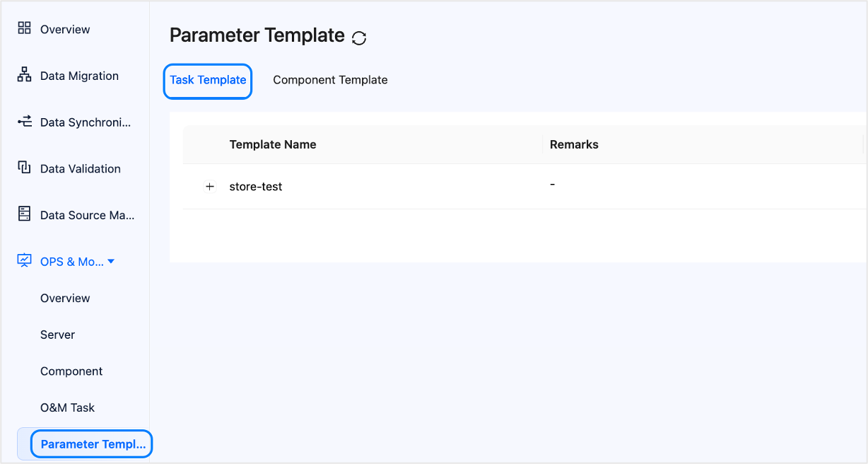Click the Data Synchronization arrows icon
868x464 pixels.
pyautogui.click(x=25, y=122)
